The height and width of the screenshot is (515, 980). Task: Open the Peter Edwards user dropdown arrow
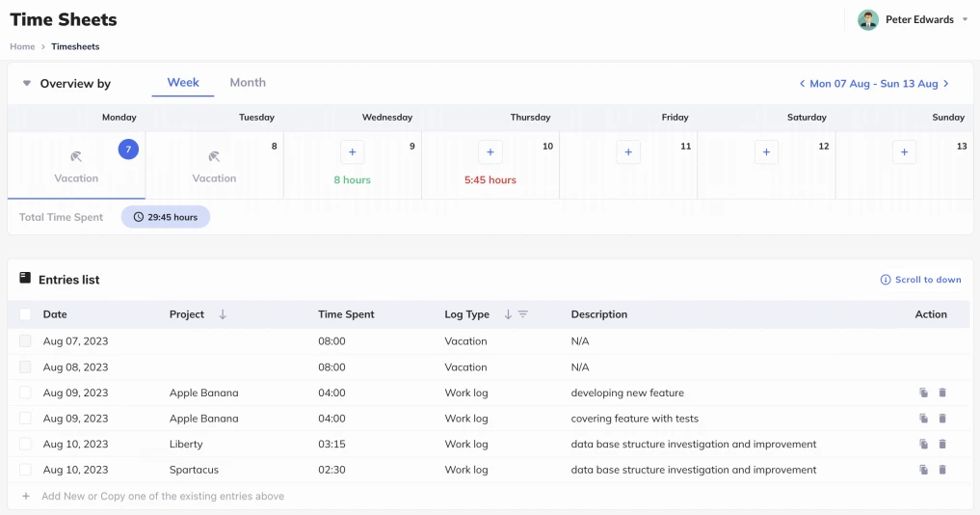pos(965,20)
